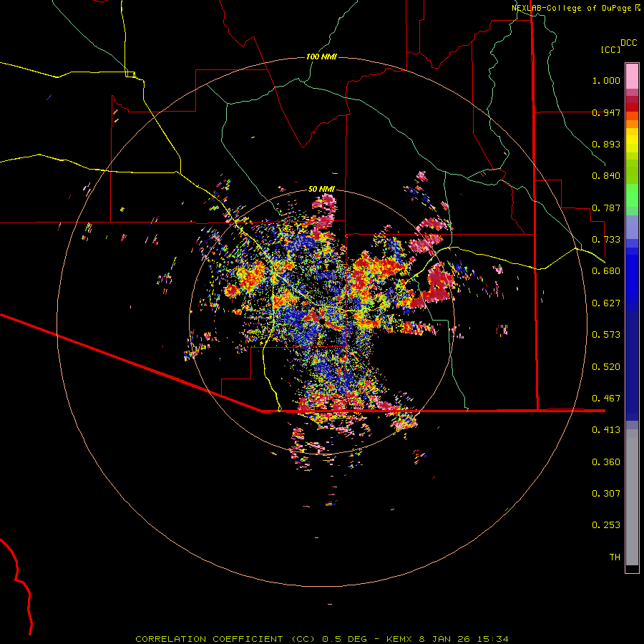This screenshot has height=644, width=644.
Task: Click the 0.573 scale label
Action: coord(606,335)
